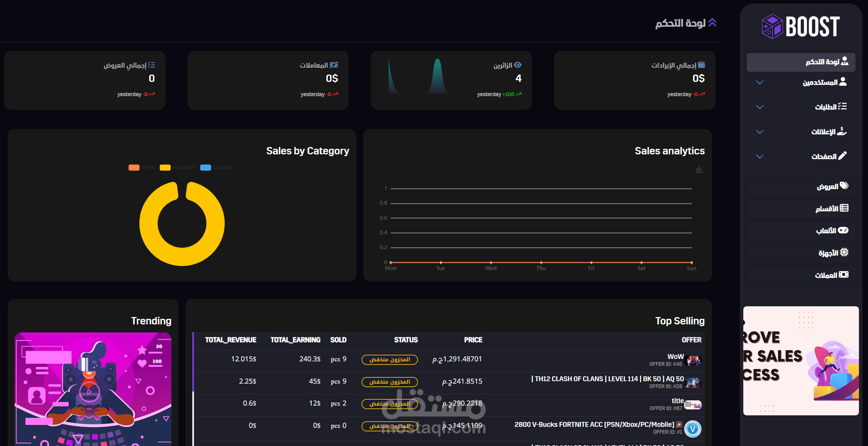Open the 2800 V-Bucks Fortnite offer
Image resolution: width=868 pixels, height=446 pixels.
(x=594, y=424)
